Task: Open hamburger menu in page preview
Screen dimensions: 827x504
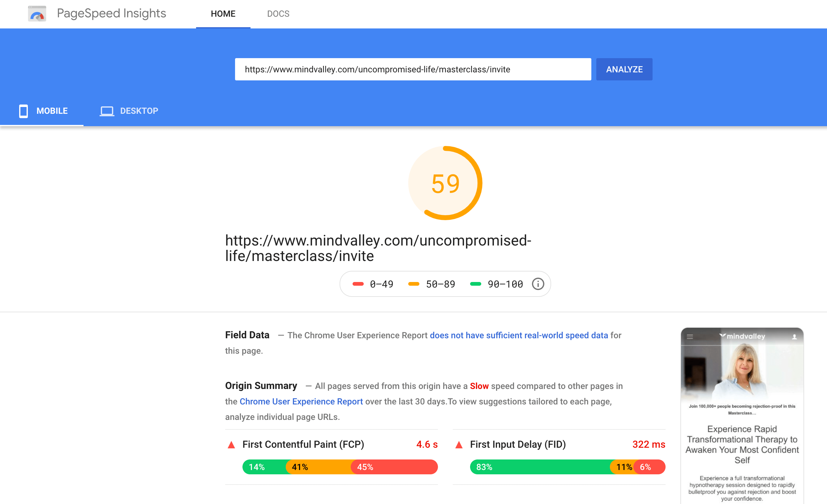Action: (690, 336)
